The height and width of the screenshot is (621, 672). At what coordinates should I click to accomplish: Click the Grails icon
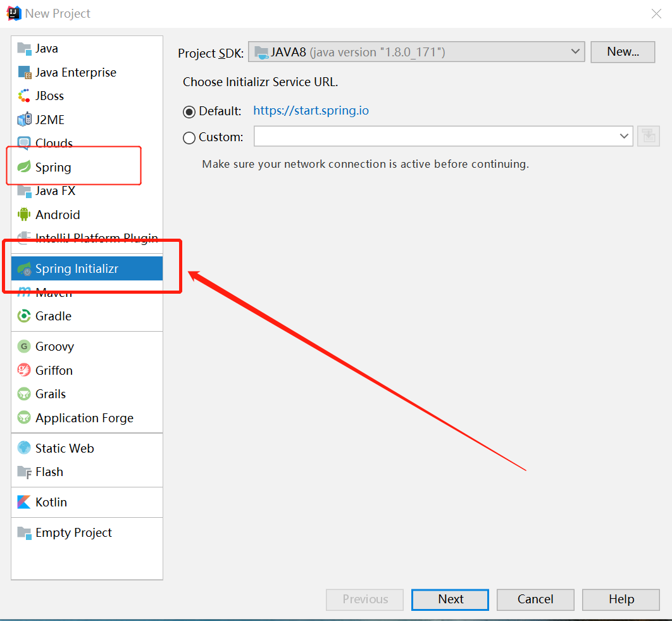(24, 394)
